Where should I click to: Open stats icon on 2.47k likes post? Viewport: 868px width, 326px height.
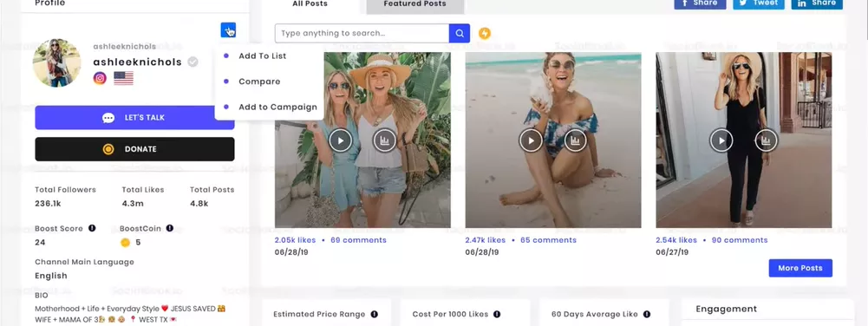click(575, 140)
